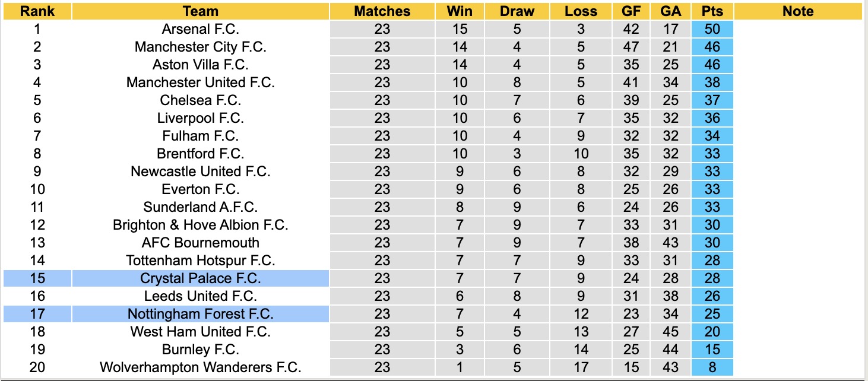The width and height of the screenshot is (868, 381).
Task: Click the Matches column header
Action: coord(382,11)
